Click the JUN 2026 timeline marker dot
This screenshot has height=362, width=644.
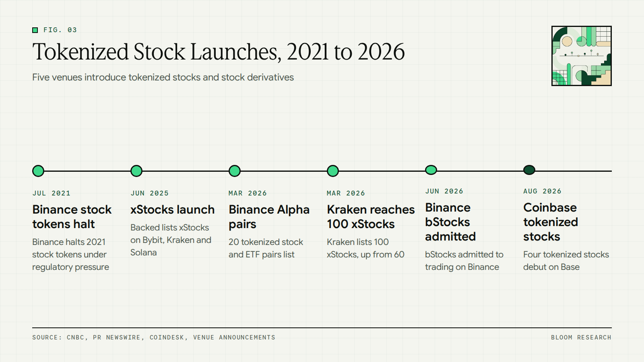point(431,170)
